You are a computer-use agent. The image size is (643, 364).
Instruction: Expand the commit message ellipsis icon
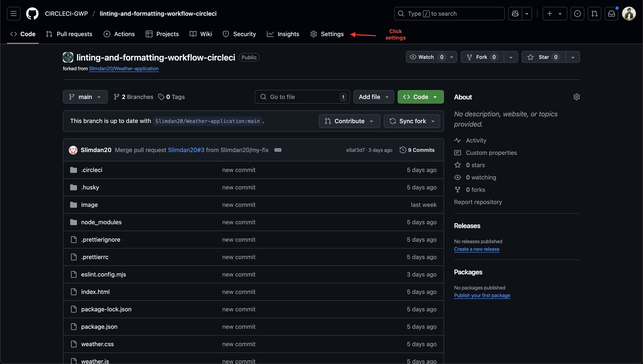coord(278,150)
